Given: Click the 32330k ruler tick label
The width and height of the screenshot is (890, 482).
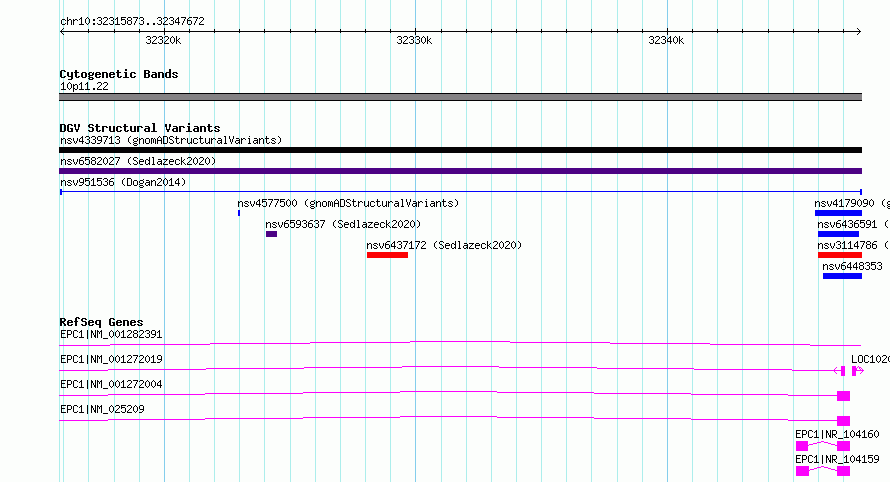Looking at the screenshot, I should pos(414,40).
